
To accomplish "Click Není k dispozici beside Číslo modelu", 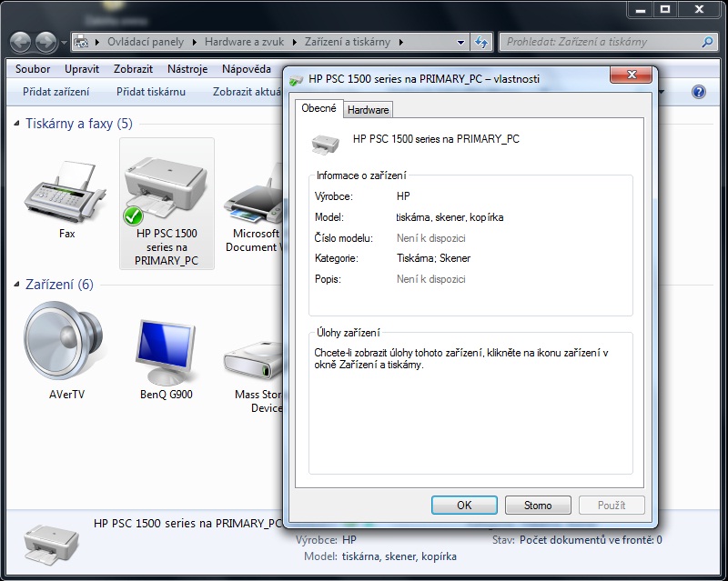I will [x=430, y=238].
